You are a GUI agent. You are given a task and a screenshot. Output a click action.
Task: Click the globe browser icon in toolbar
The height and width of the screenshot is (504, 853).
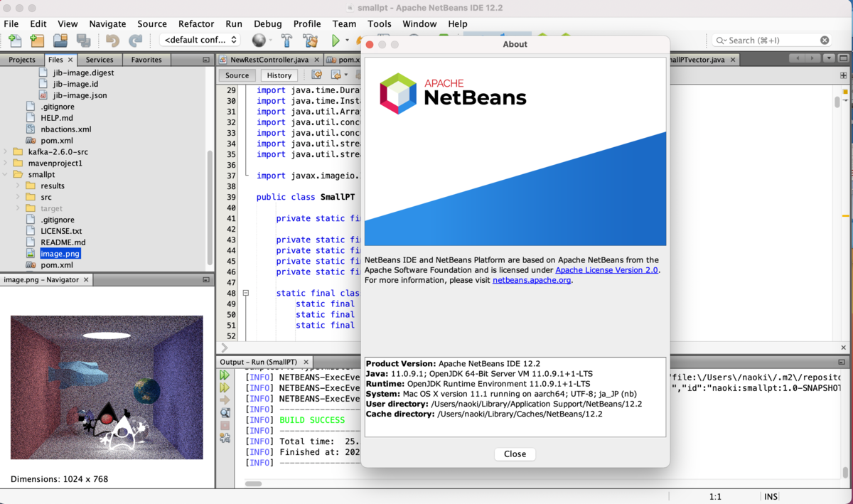coord(259,41)
